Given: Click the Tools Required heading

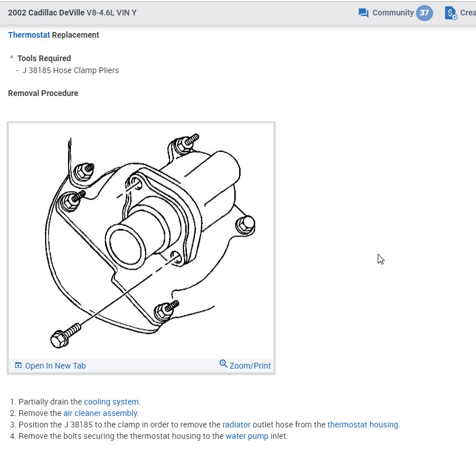Looking at the screenshot, I should 44,58.
